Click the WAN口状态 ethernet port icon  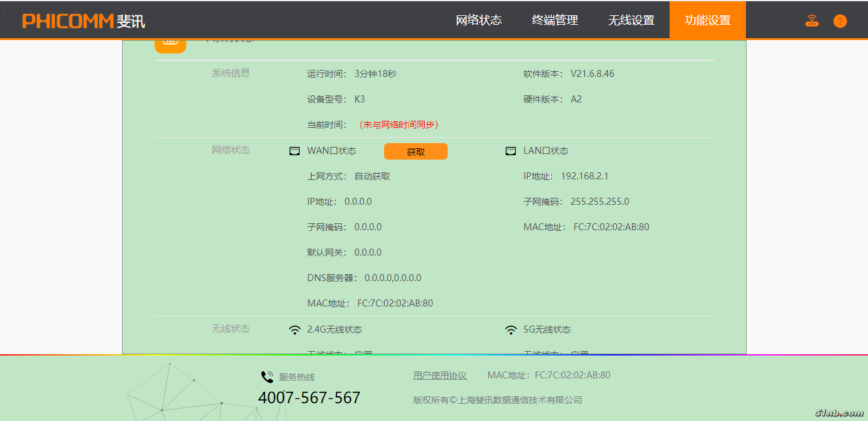(294, 151)
